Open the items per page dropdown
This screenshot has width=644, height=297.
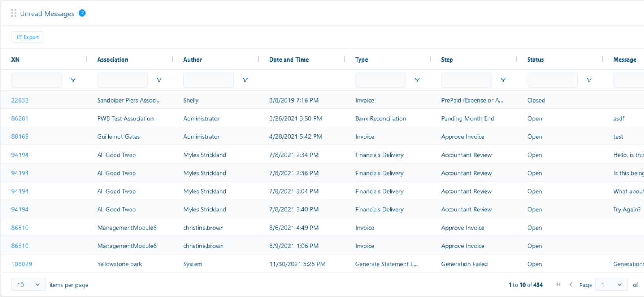(x=28, y=285)
